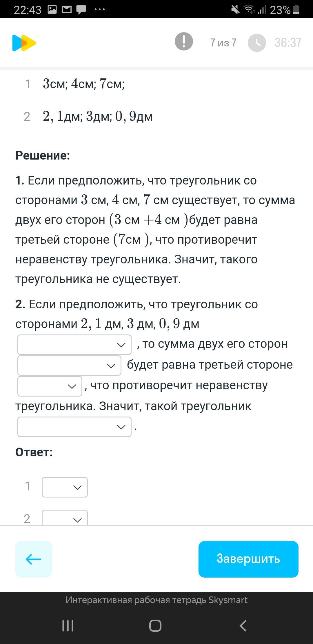Tap Android home button icon
The image size is (313, 644).
pyautogui.click(x=155, y=626)
